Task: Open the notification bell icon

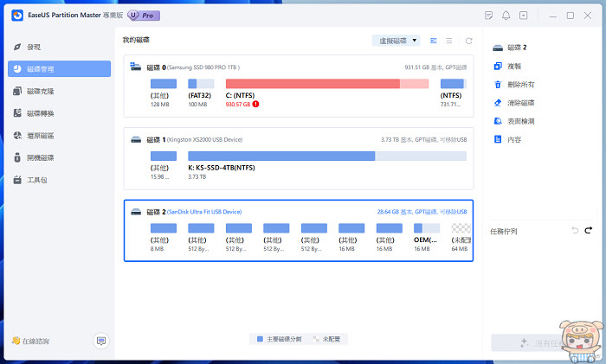Action: tap(506, 16)
